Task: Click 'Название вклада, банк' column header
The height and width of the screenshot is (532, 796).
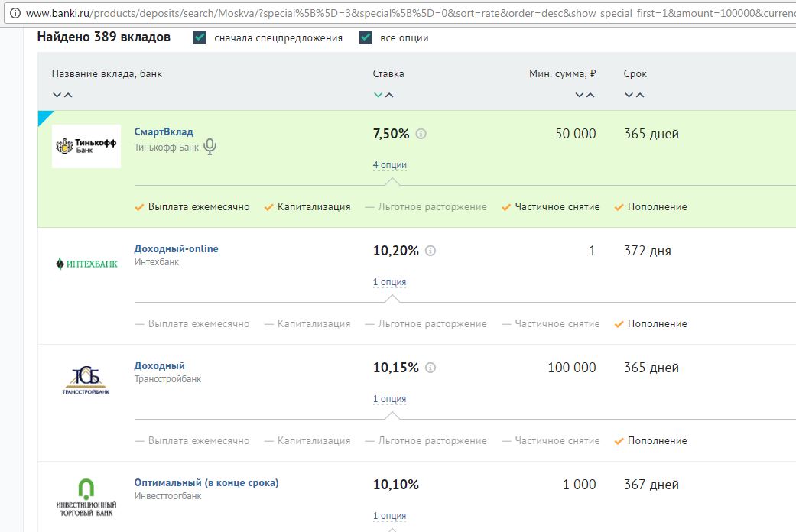Action: [106, 73]
